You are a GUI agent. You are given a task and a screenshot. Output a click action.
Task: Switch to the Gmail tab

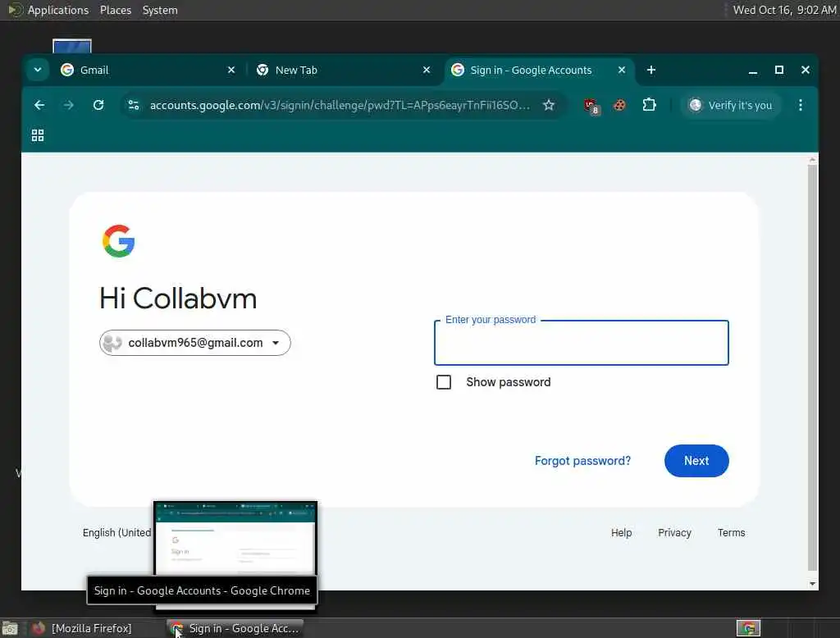click(148, 71)
